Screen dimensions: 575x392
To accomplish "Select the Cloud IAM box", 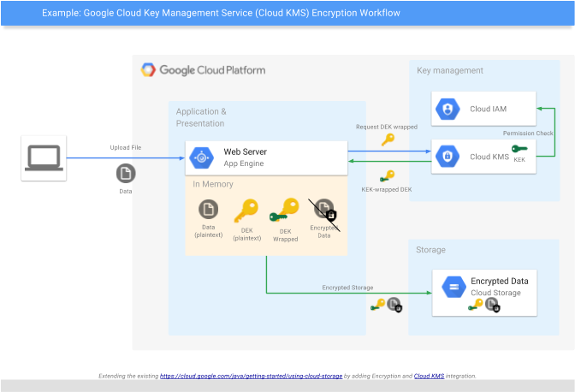I will point(484,110).
